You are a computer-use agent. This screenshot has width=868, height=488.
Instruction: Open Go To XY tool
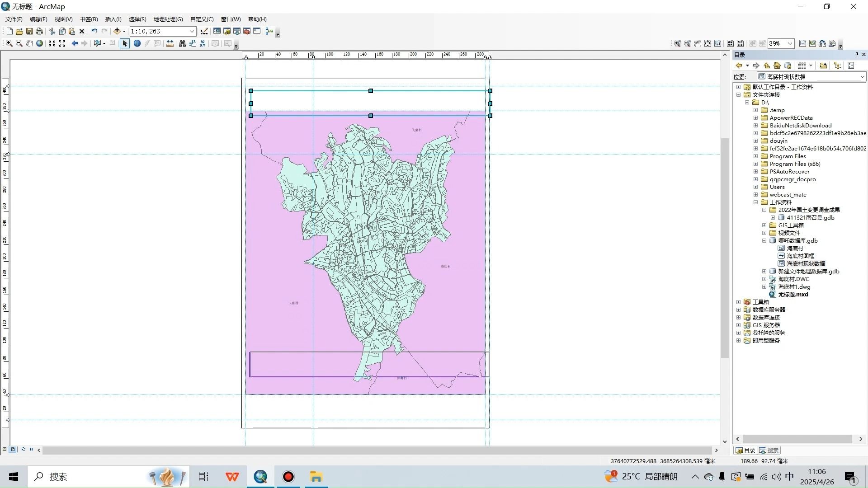tap(203, 43)
